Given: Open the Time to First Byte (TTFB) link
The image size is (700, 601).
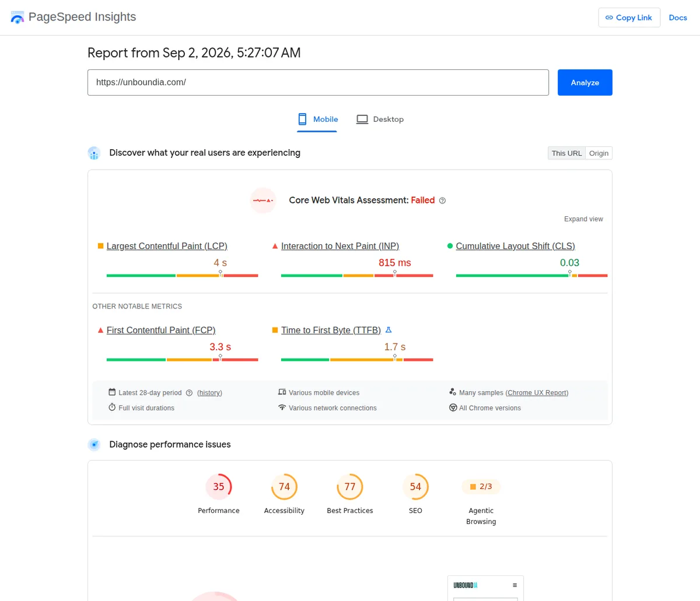Looking at the screenshot, I should tap(331, 330).
